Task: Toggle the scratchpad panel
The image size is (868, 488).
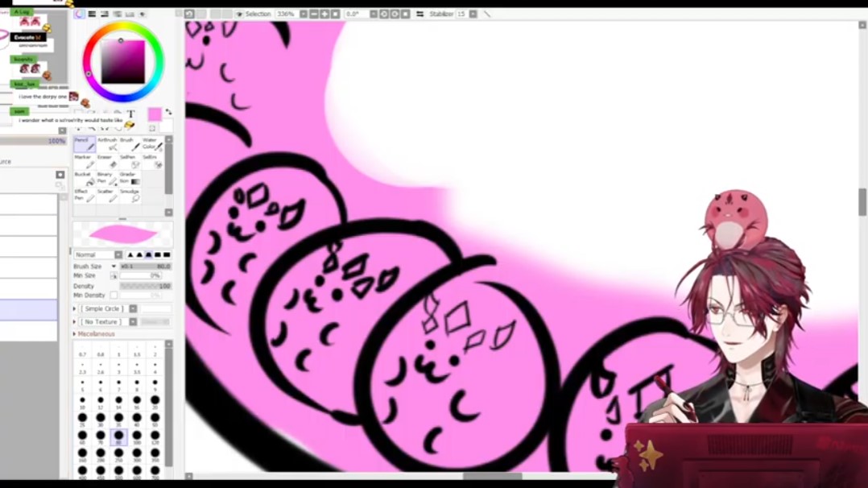Action: [x=143, y=14]
